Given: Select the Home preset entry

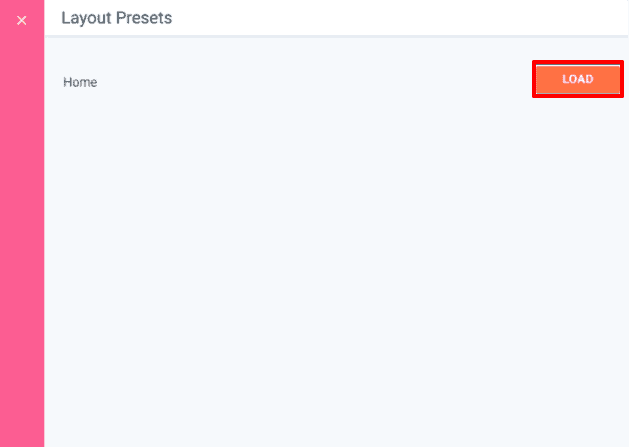Looking at the screenshot, I should coord(80,82).
